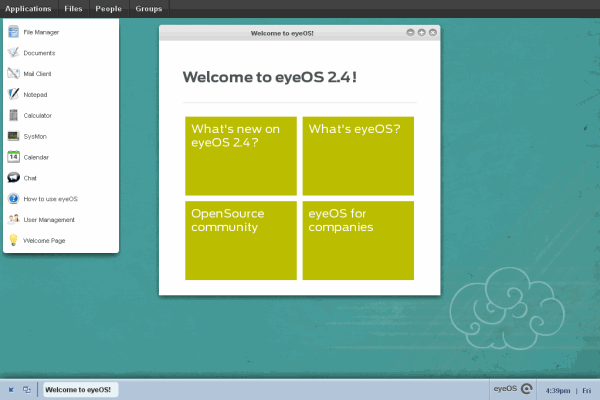
Task: Click the Documents menu label
Action: point(39,53)
